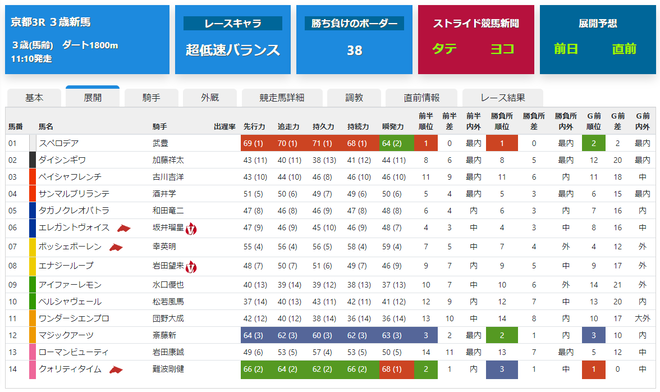
Task: Open the 直前情報 tab
Action: click(421, 98)
